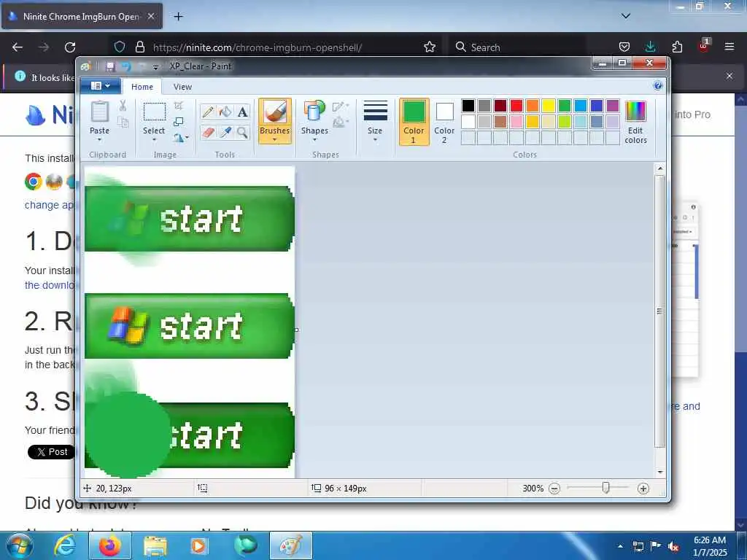This screenshot has height=560, width=747.
Task: Click the Paint vertical scrollbar down arrow
Action: tap(659, 472)
